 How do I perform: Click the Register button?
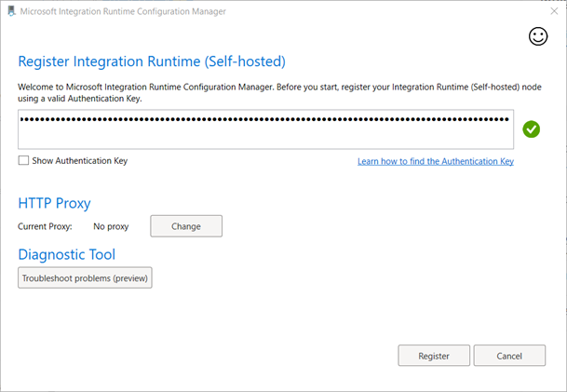[x=434, y=356]
